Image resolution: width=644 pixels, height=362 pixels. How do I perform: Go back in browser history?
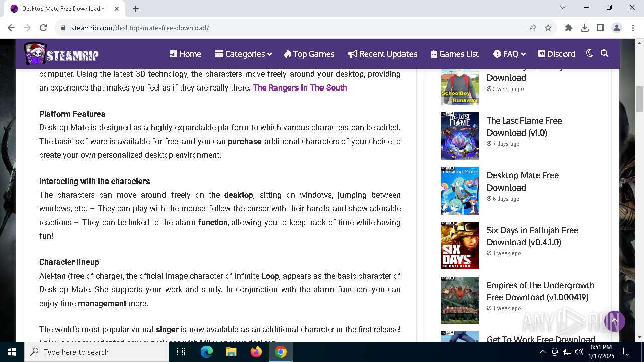pyautogui.click(x=11, y=28)
